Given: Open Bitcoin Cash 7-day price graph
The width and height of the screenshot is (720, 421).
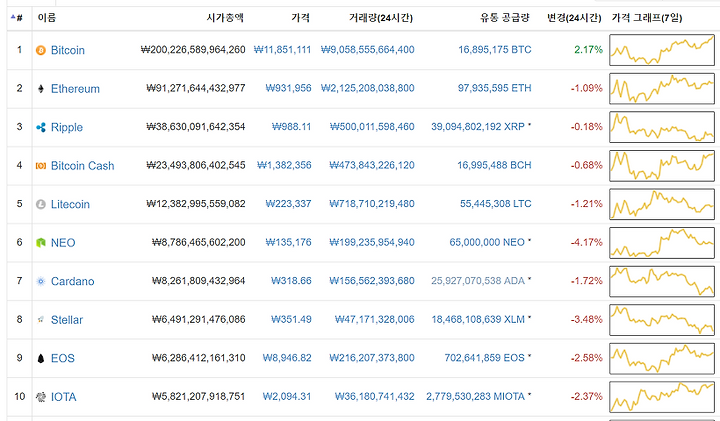Looking at the screenshot, I should (x=662, y=166).
